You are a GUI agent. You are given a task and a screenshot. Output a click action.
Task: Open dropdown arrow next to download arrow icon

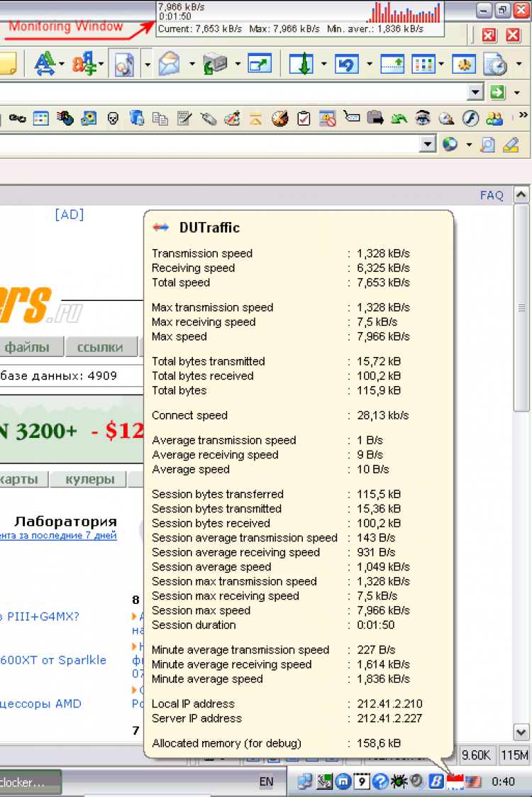click(x=323, y=65)
